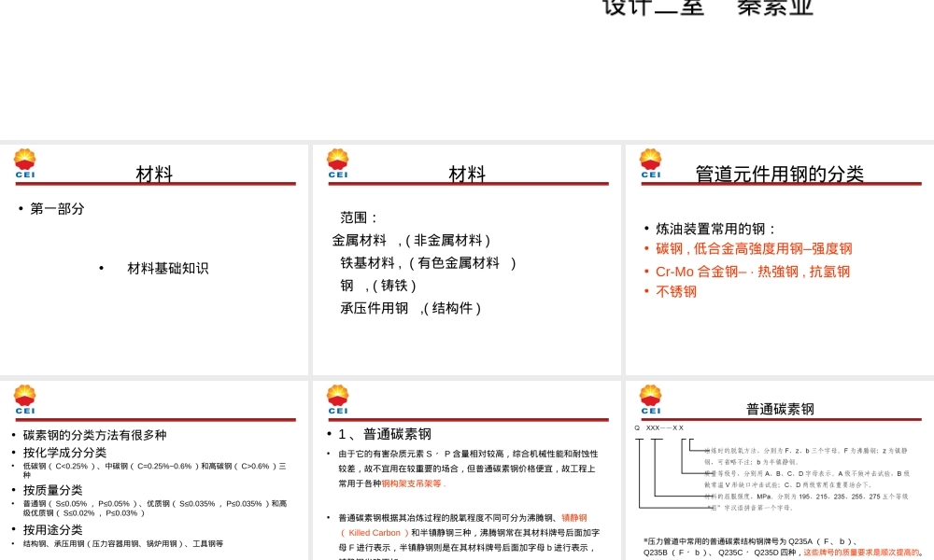Select the 承压件用钢,(结构件) line
The width and height of the screenshot is (934, 560).
(410, 308)
